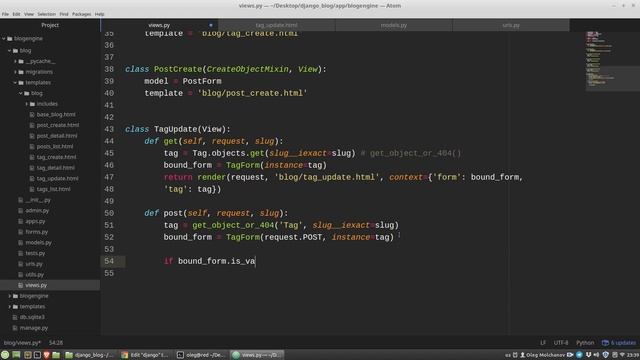The width and height of the screenshot is (640, 360).
Task: Open posts_list.html from the tree
Action: (55, 146)
